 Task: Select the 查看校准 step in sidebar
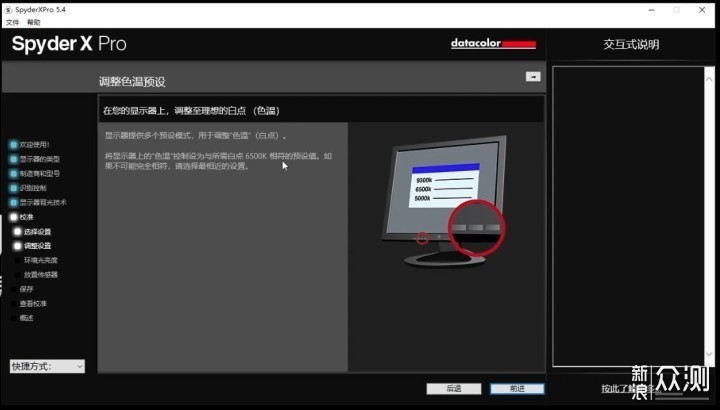pyautogui.click(x=30, y=303)
